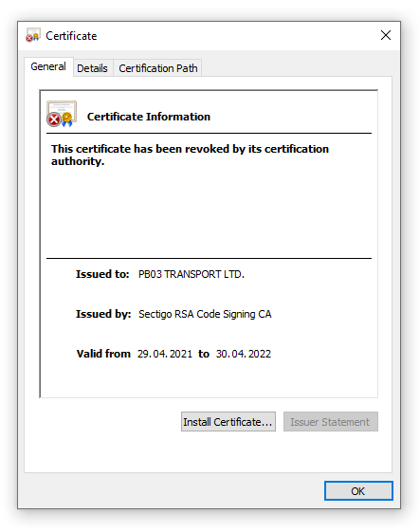Click the Sectigo RSA Code Signing CA issuer
Viewport: 420px width, 532px height.
click(205, 314)
